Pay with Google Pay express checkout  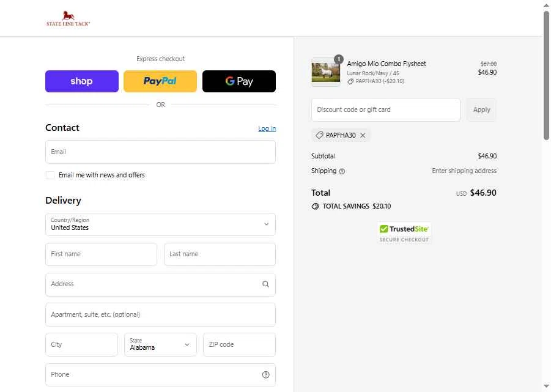tap(239, 81)
